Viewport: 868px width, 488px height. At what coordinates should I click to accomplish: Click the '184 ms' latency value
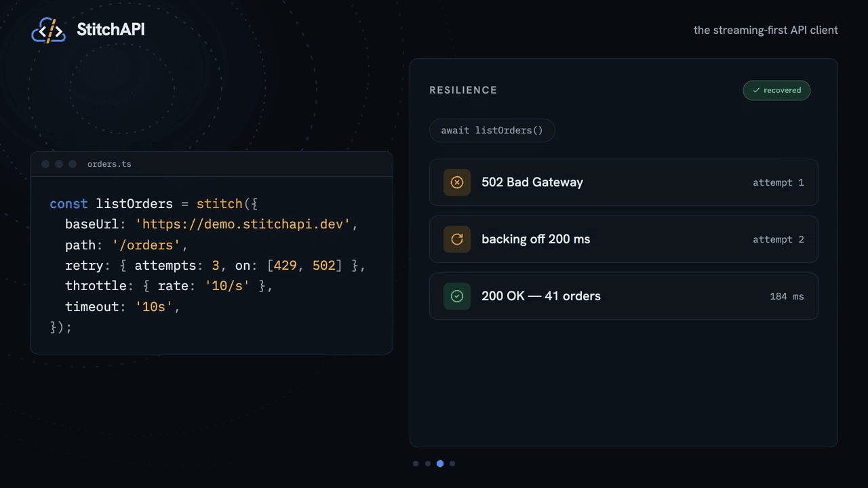click(x=787, y=296)
